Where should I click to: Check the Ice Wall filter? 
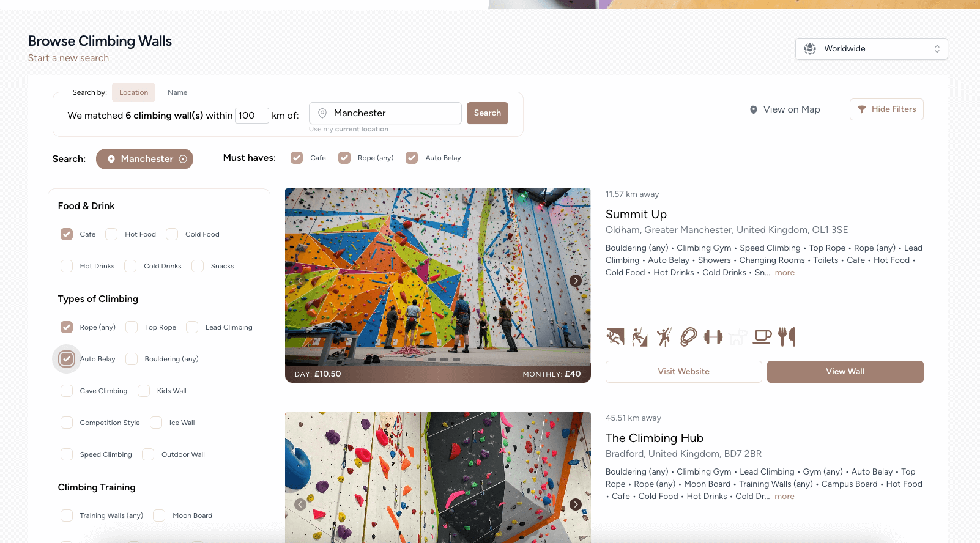click(x=156, y=423)
